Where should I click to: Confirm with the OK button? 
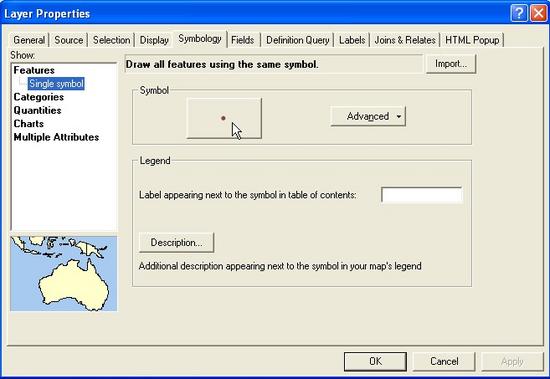click(x=375, y=361)
